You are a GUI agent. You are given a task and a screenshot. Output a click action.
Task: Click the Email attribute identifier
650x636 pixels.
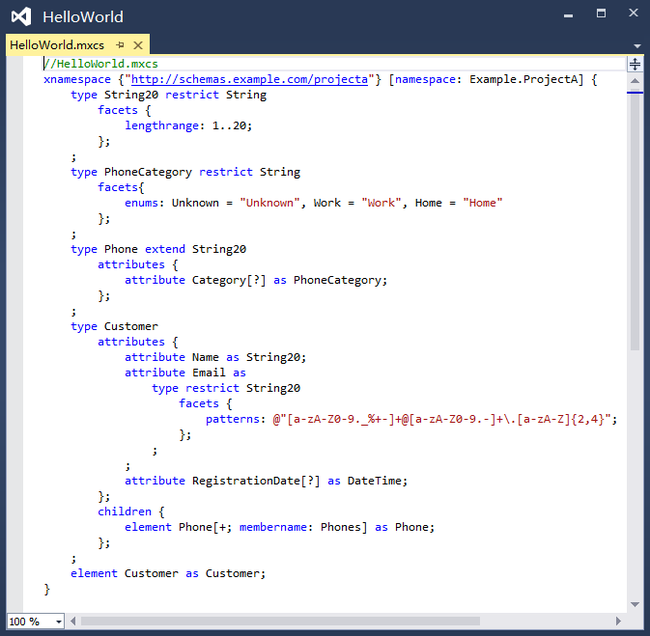(209, 373)
